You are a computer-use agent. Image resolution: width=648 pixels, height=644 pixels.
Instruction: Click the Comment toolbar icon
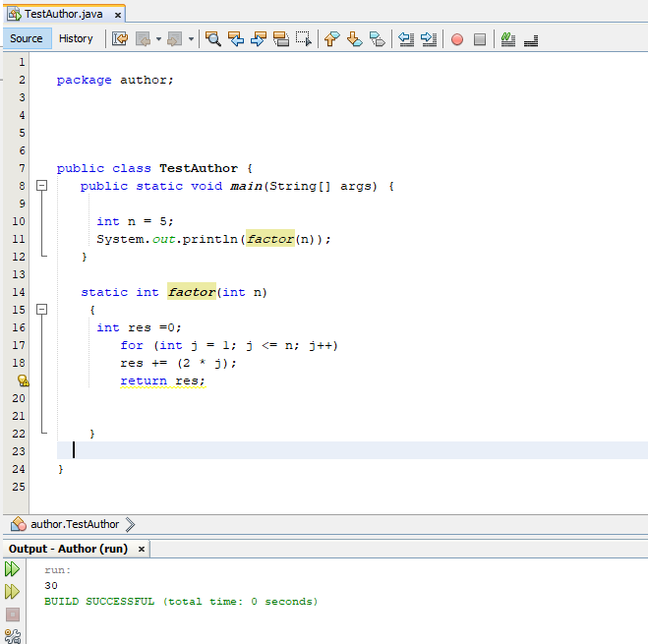[x=508, y=39]
